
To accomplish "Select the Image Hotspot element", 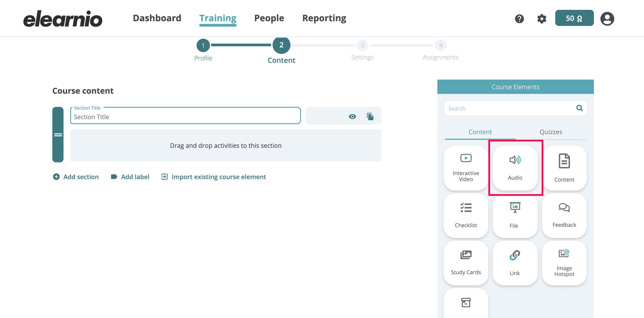I will tap(564, 263).
